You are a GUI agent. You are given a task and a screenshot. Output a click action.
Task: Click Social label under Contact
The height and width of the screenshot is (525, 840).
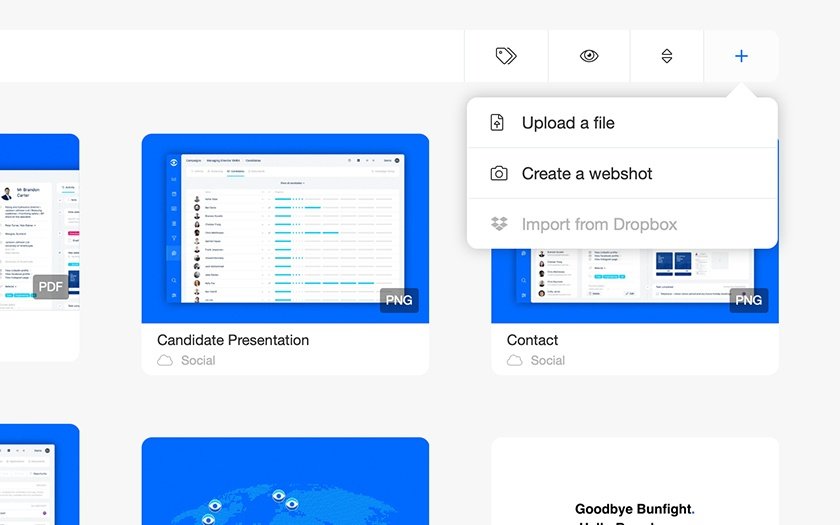548,361
